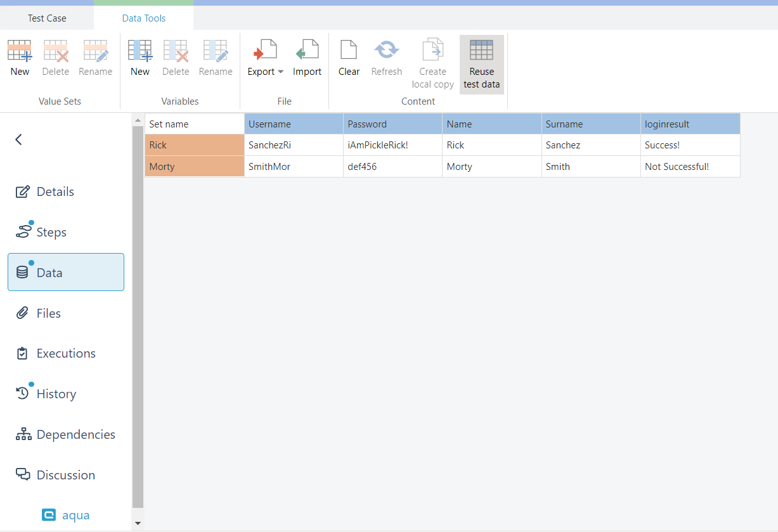Select the Data Tools ribbon tab
This screenshot has height=532, width=778.
pyautogui.click(x=144, y=18)
